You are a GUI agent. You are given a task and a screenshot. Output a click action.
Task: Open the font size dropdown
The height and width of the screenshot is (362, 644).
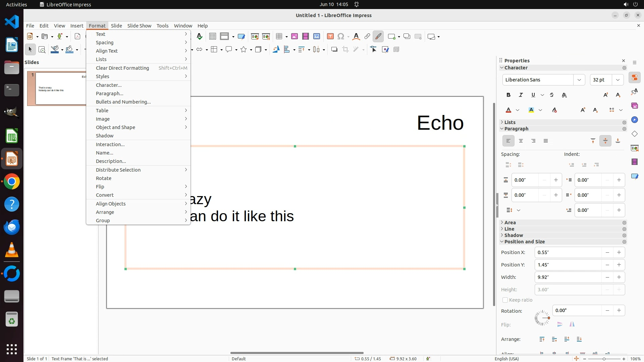618,80
